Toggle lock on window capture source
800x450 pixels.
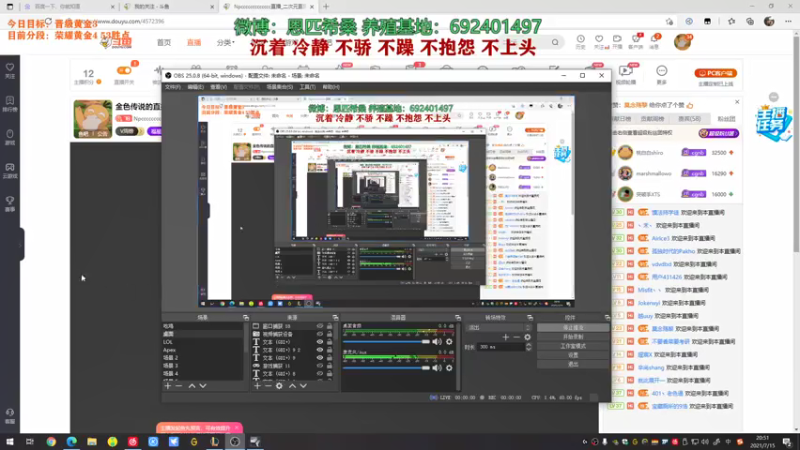(x=330, y=326)
